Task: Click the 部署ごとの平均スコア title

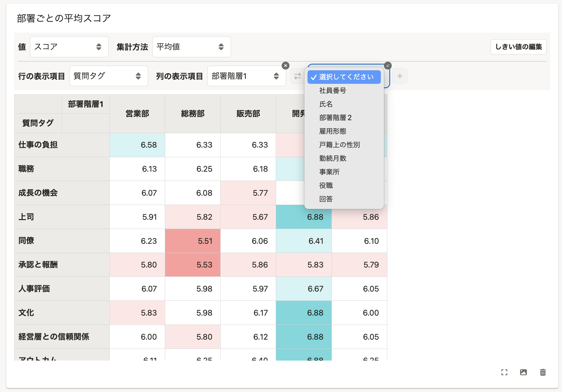Action: 64,18
